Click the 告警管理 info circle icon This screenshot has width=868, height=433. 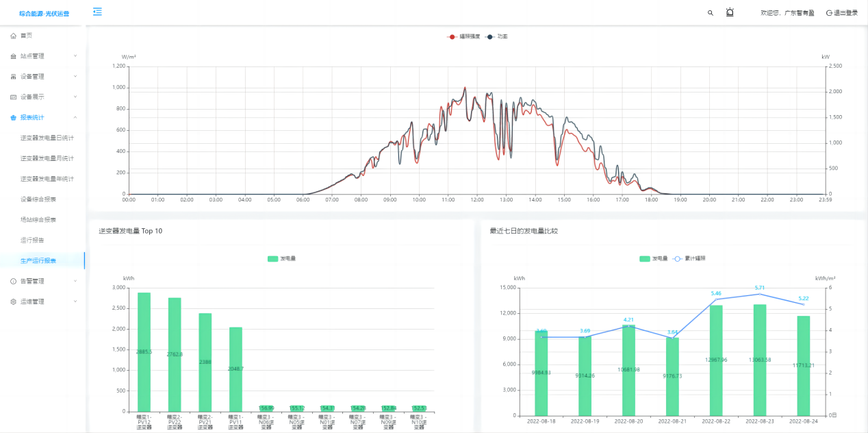[x=14, y=281]
